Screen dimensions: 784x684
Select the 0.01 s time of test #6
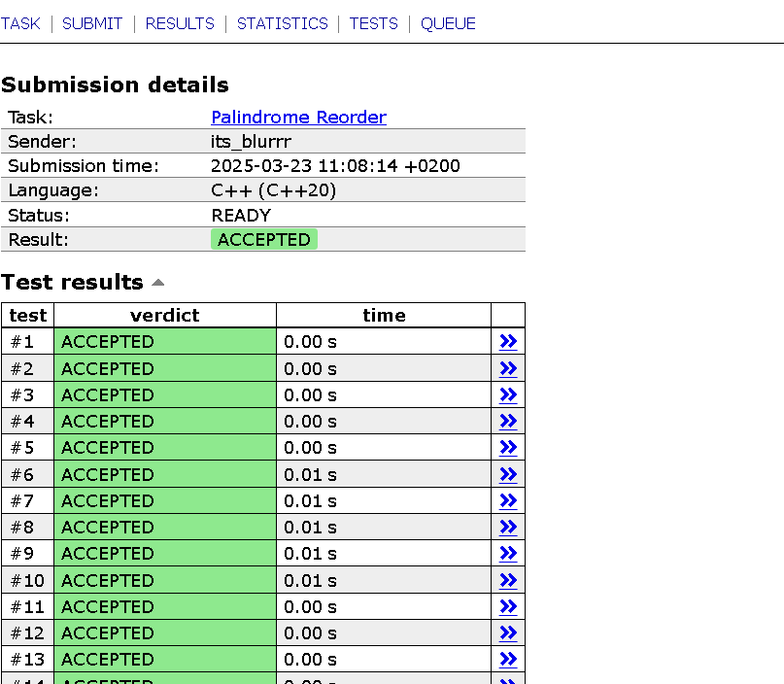(x=310, y=474)
